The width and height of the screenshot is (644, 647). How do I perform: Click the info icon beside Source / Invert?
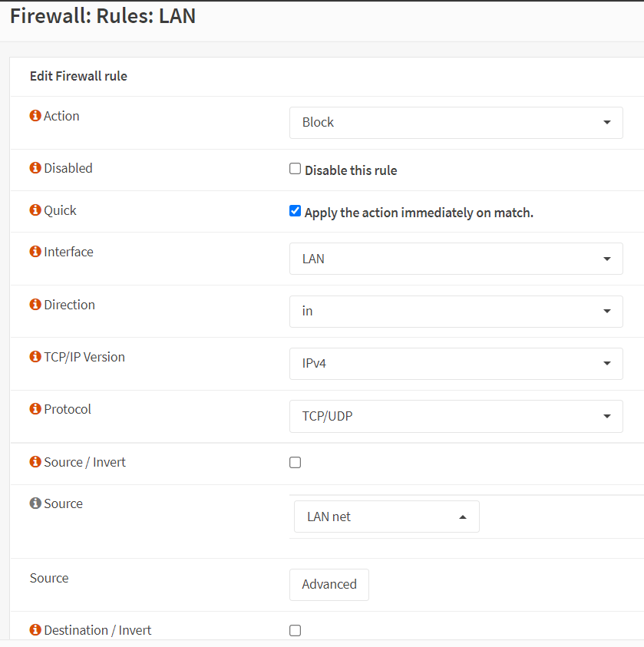click(x=35, y=462)
